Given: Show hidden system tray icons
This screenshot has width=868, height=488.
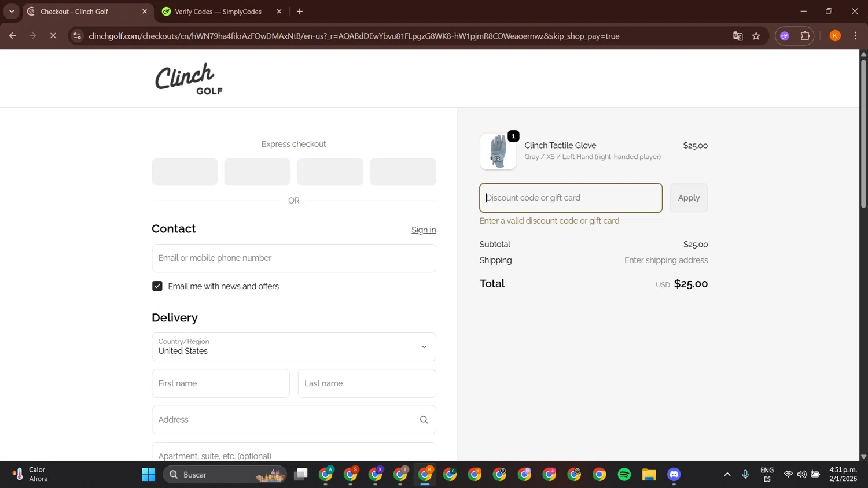Looking at the screenshot, I should tap(727, 475).
